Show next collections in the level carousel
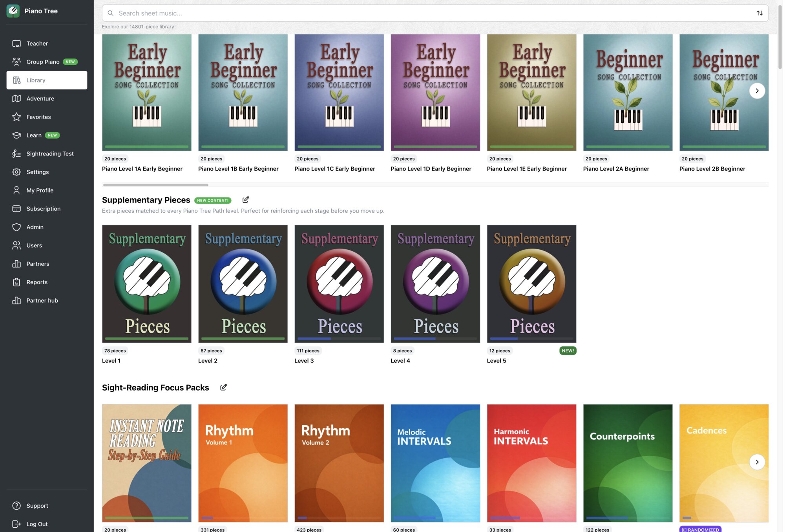 point(757,91)
